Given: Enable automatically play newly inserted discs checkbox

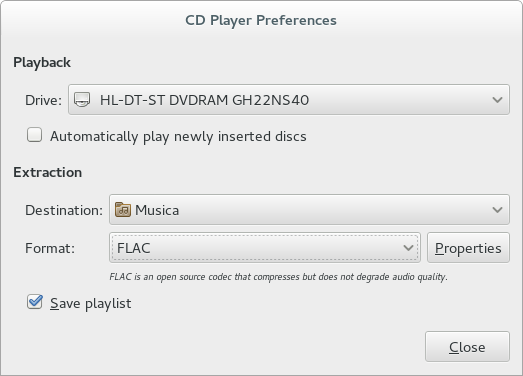Looking at the screenshot, I should click(34, 135).
